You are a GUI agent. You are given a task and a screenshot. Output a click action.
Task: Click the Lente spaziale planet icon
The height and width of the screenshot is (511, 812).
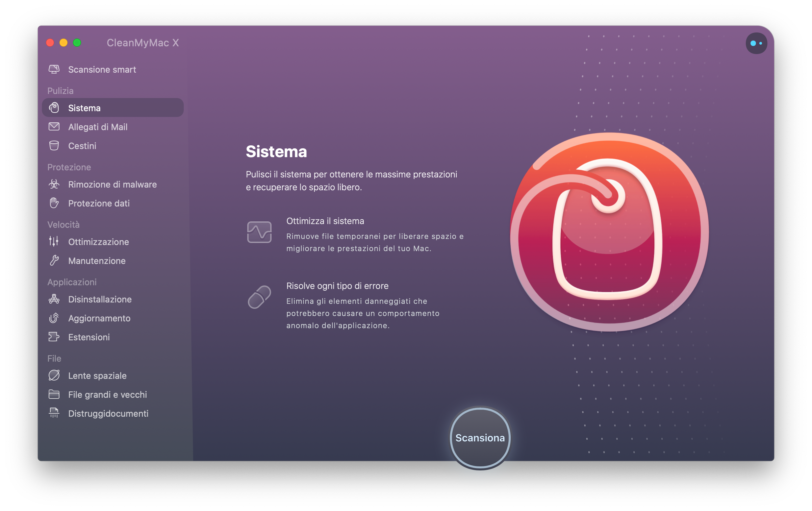point(54,375)
